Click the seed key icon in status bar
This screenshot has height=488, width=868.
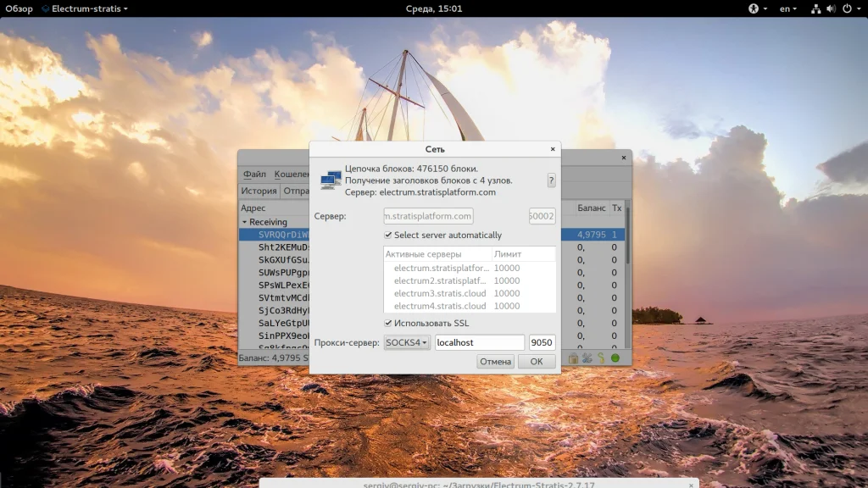coord(601,358)
